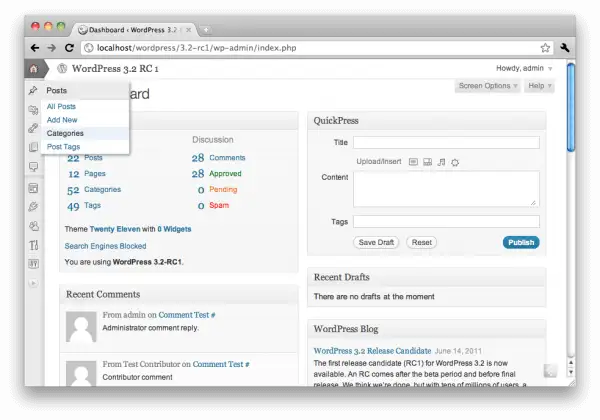600x420 pixels.
Task: Open WordPress 3.2 Release Candidate blog link
Action: tap(372, 351)
